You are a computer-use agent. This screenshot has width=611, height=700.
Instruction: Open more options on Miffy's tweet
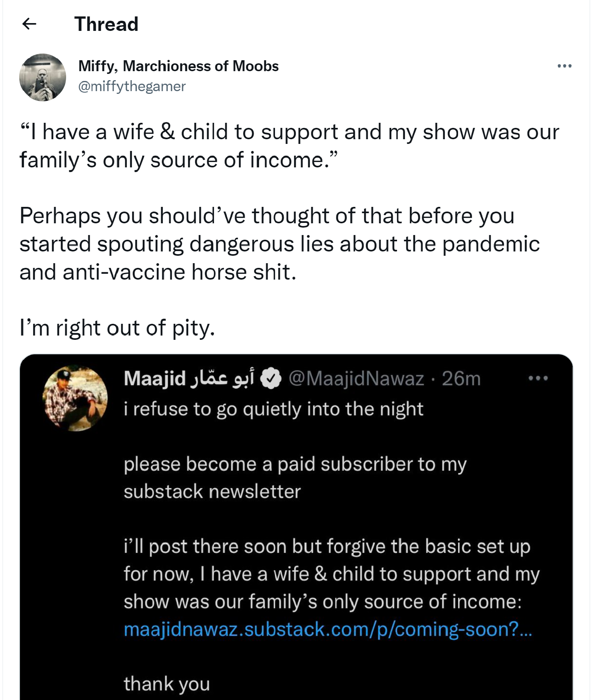tap(564, 66)
